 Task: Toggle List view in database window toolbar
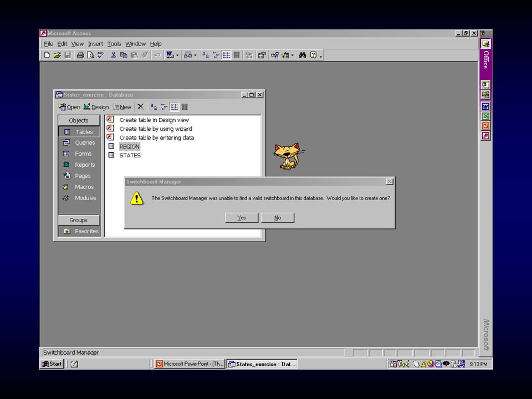click(x=175, y=107)
